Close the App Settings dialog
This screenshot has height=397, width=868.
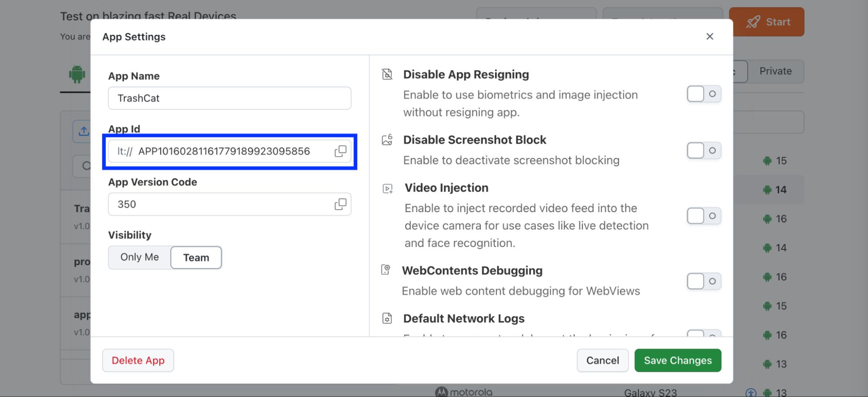tap(710, 36)
